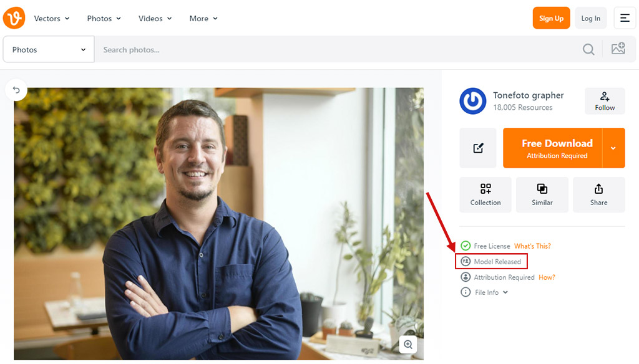Find Similar photos using the Similar icon
The height and width of the screenshot is (364, 639).
coord(542,194)
